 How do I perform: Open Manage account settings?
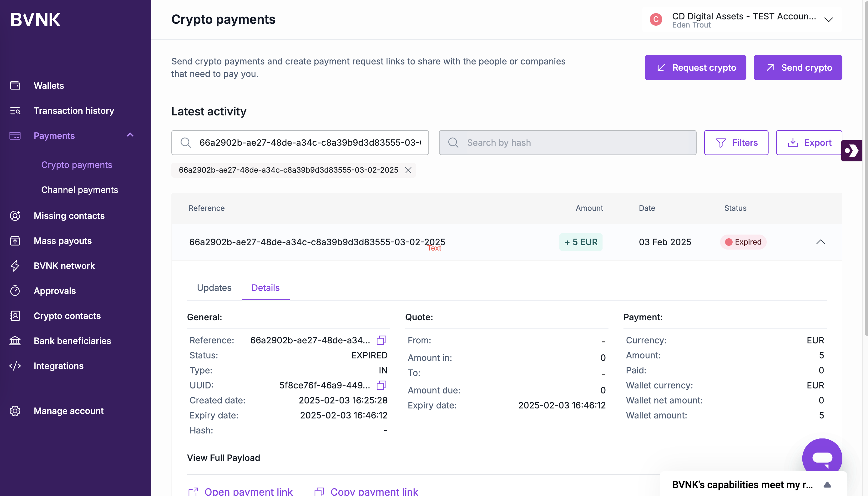(x=69, y=411)
